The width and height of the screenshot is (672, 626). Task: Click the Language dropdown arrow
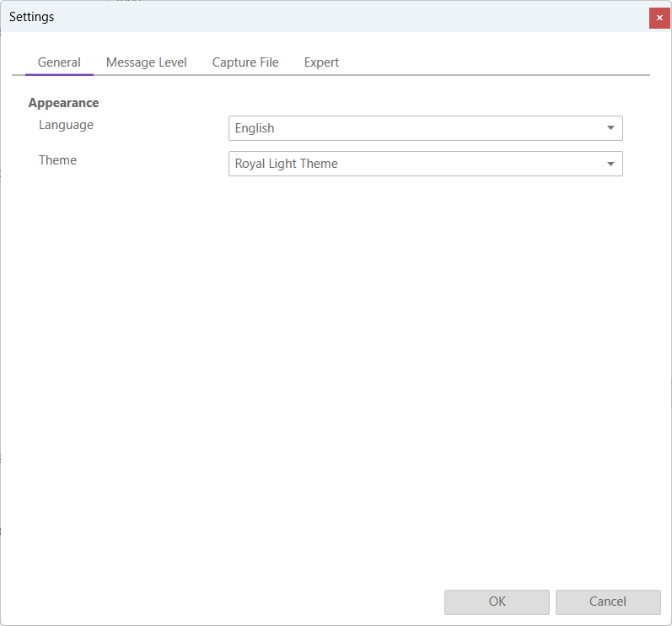click(x=610, y=128)
